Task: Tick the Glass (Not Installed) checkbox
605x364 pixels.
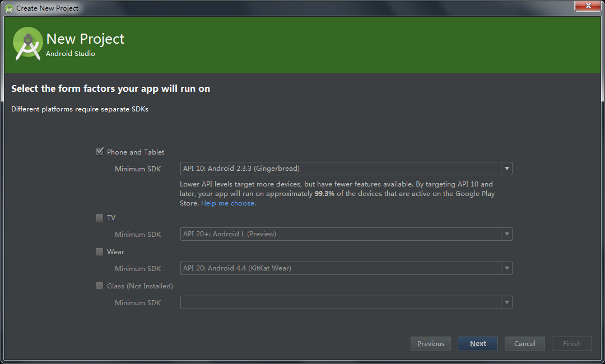Action: pyautogui.click(x=100, y=286)
